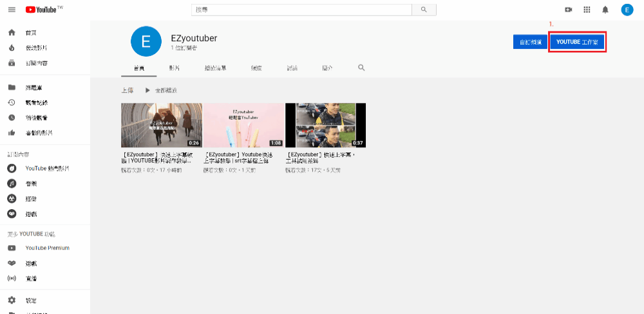
Task: Switch to the About tab
Action: point(327,68)
